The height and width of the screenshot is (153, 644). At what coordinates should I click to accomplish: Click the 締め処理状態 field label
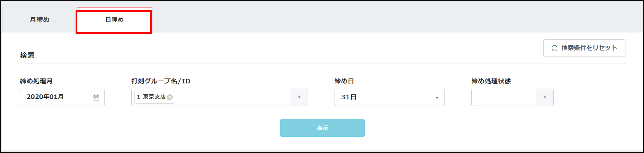point(491,81)
